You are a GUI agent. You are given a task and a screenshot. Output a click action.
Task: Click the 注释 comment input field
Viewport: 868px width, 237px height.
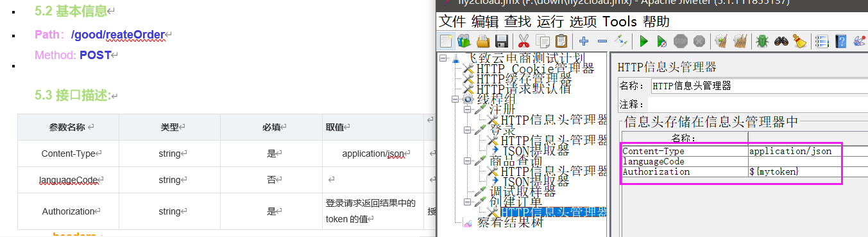759,104
